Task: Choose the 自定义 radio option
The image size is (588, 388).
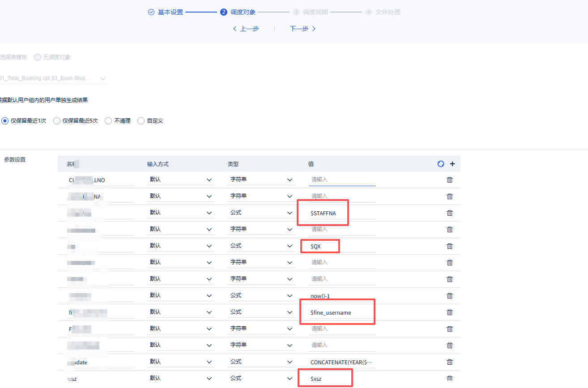Action: pos(141,121)
